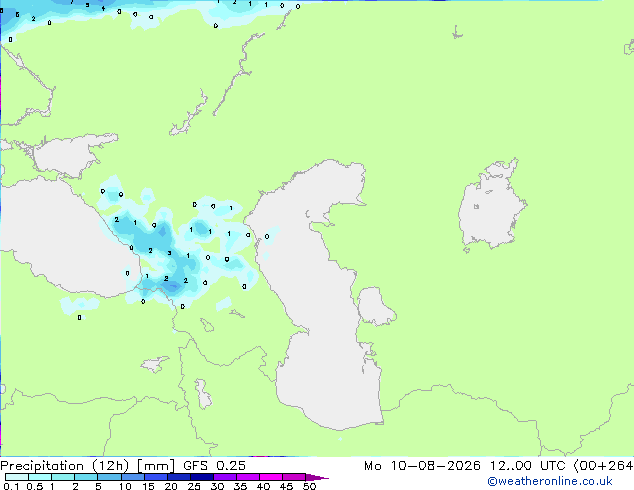
Task: Click the "12..00 UTC" time text
Action: (528, 466)
